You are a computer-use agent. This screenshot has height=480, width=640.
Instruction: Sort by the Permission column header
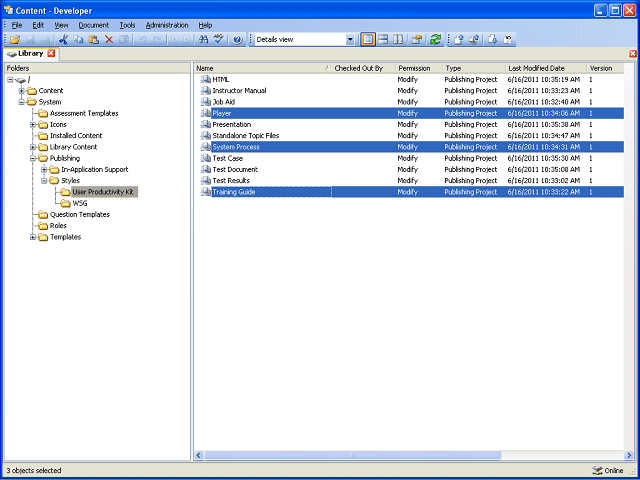click(420, 68)
